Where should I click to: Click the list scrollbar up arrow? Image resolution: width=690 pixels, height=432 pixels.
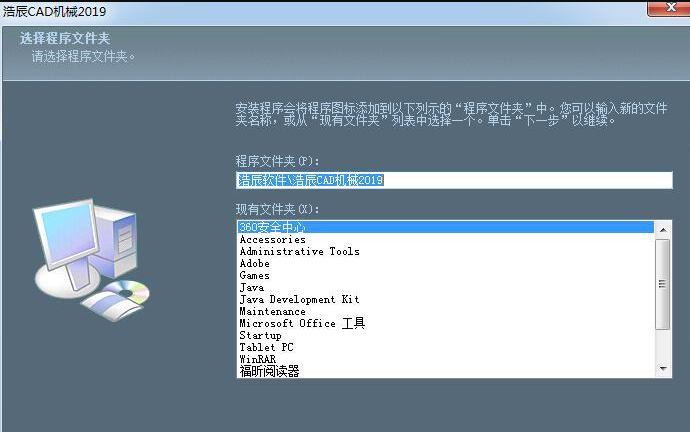pyautogui.click(x=663, y=230)
